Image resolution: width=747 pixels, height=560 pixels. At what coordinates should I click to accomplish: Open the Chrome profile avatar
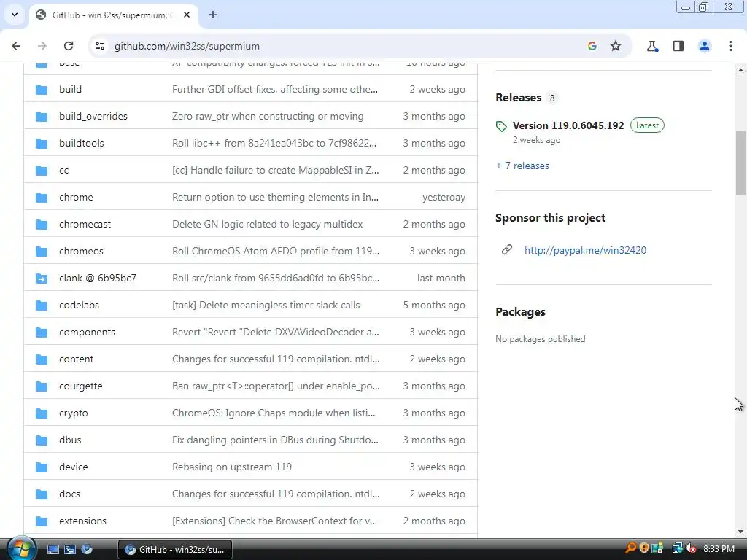tap(704, 46)
